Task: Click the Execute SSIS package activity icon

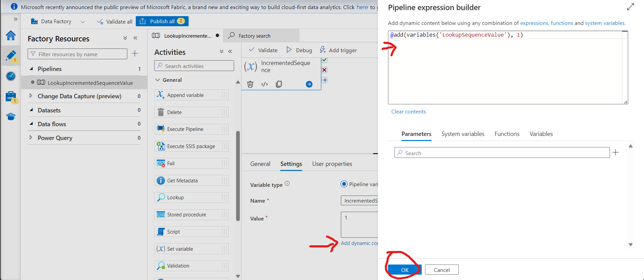Action: tap(161, 146)
